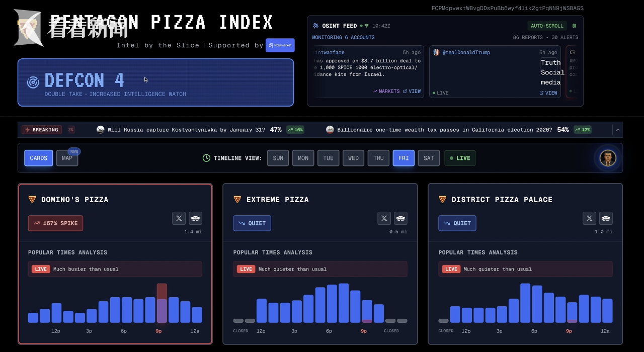
Task: Click the DEFCON 4 radar icon
Action: point(33,82)
